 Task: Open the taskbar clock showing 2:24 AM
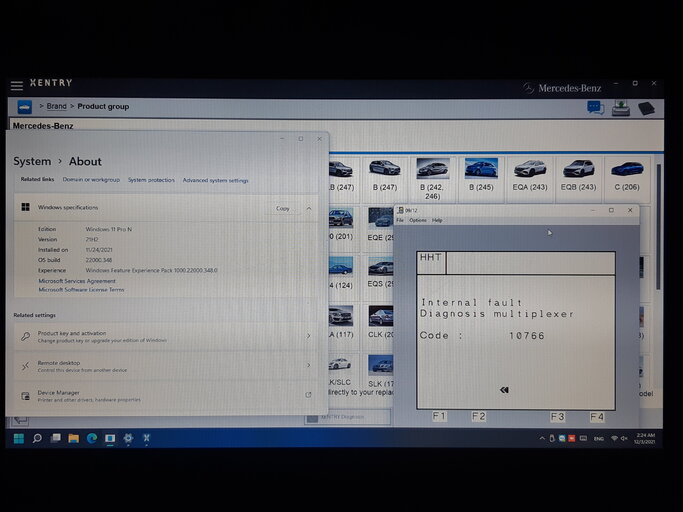coord(645,438)
